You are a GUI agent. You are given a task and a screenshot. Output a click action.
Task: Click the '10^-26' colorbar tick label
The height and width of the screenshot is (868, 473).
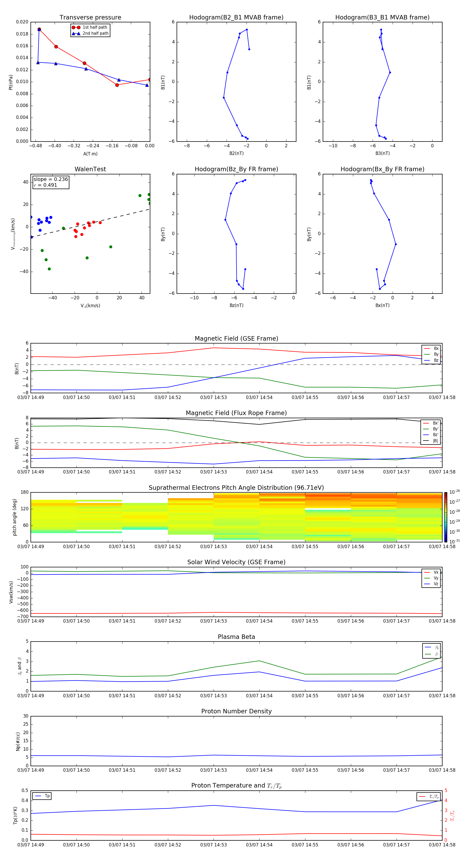(455, 492)
